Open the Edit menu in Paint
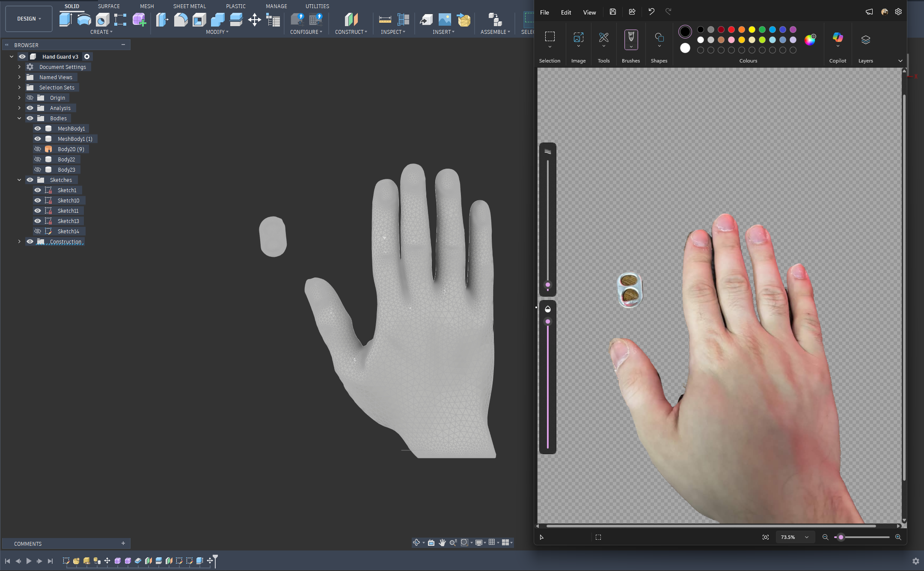Image resolution: width=924 pixels, height=571 pixels. [x=566, y=12]
